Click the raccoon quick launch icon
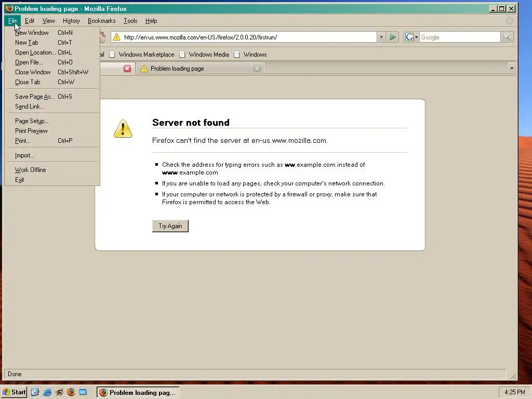The width and height of the screenshot is (532, 399). (59, 392)
